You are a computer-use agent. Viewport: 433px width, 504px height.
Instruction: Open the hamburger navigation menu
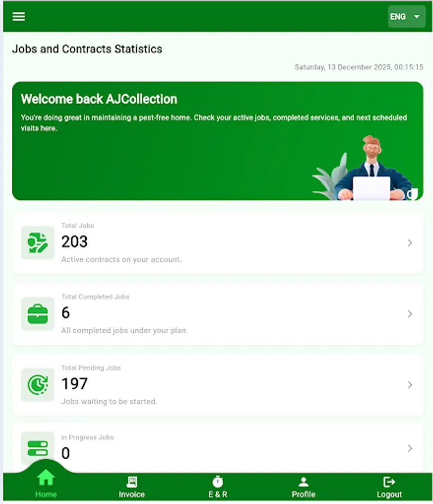(18, 16)
